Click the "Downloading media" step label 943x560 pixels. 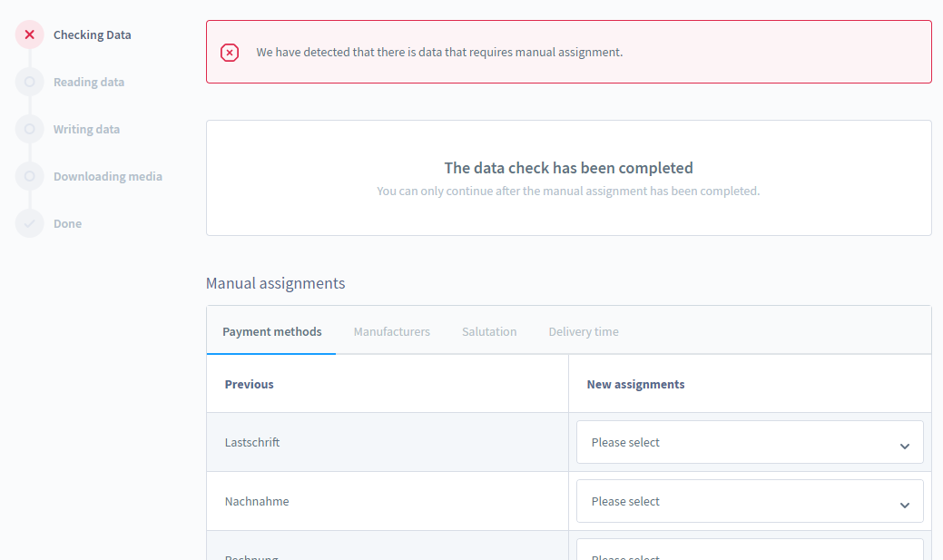click(x=107, y=177)
